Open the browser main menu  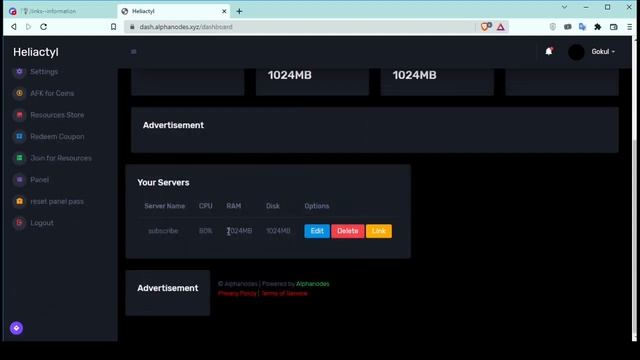[x=629, y=27]
